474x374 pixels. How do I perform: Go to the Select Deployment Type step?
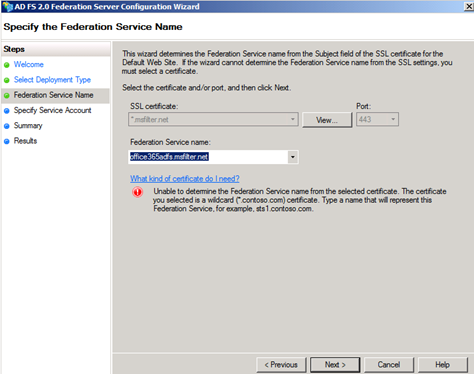click(52, 80)
